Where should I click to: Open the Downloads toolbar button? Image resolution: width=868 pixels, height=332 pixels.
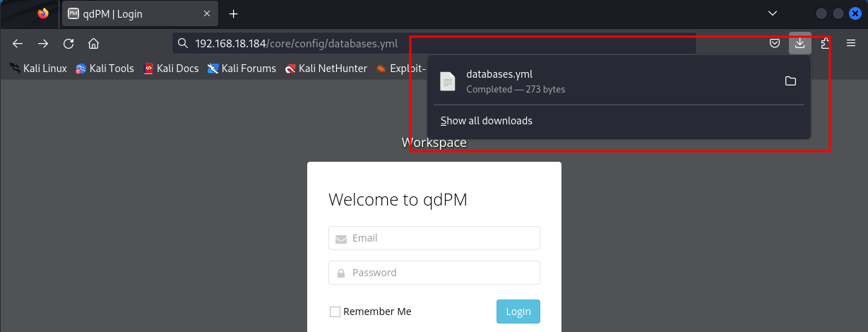[799, 43]
